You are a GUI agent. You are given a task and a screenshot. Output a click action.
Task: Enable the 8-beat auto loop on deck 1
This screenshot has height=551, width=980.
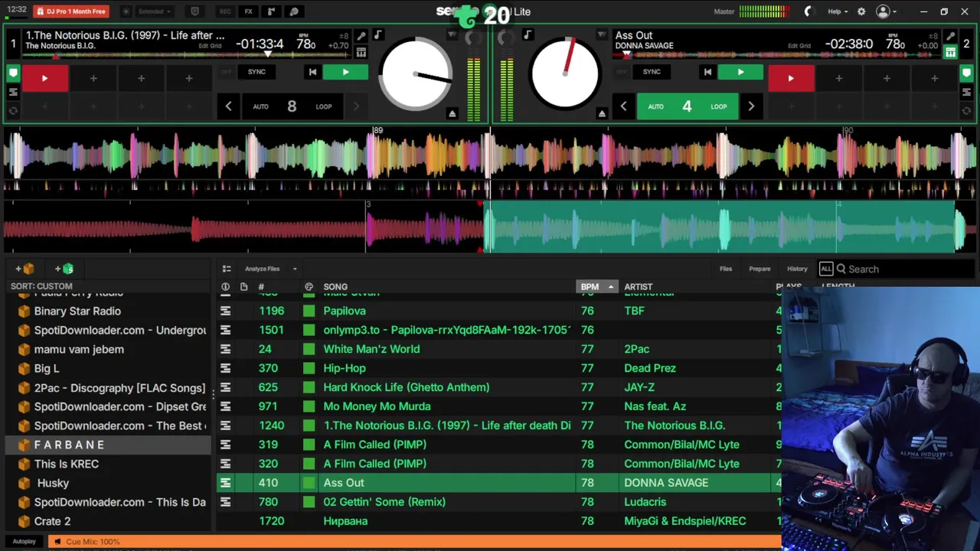point(292,106)
